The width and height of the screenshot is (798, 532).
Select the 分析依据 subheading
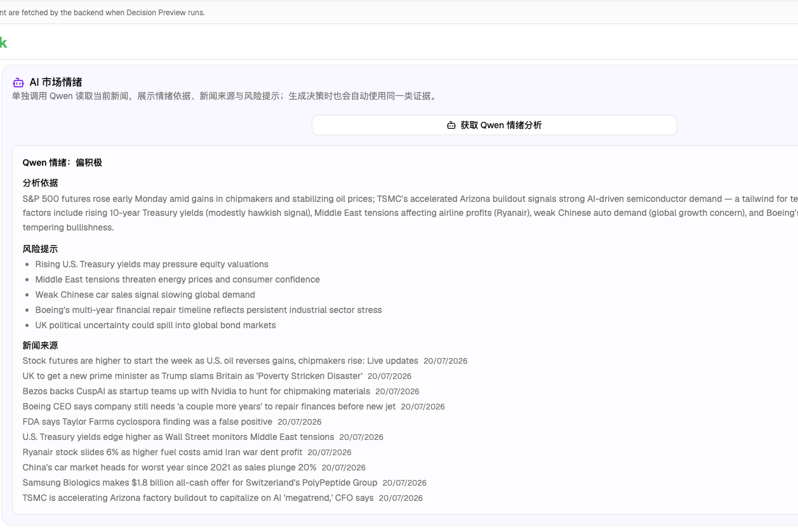click(40, 183)
